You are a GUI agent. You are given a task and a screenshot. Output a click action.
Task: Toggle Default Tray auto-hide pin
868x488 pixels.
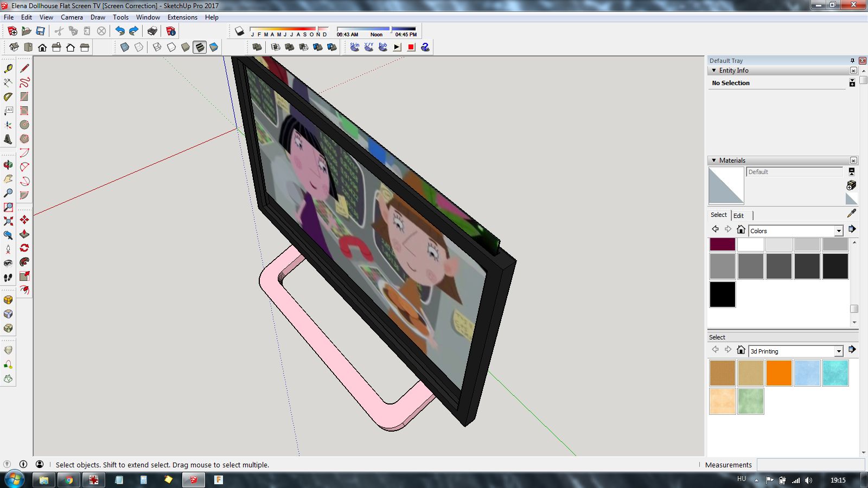pyautogui.click(x=852, y=60)
